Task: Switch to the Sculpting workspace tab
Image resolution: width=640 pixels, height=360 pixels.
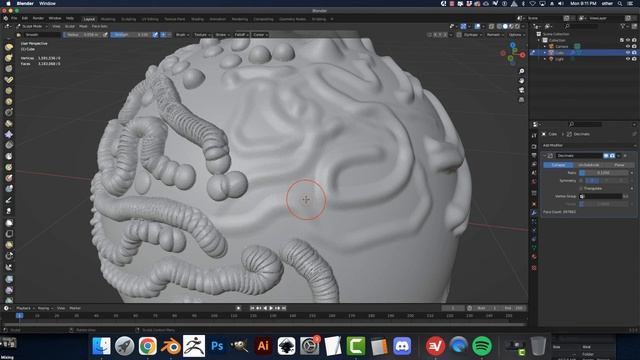Action: (x=128, y=19)
